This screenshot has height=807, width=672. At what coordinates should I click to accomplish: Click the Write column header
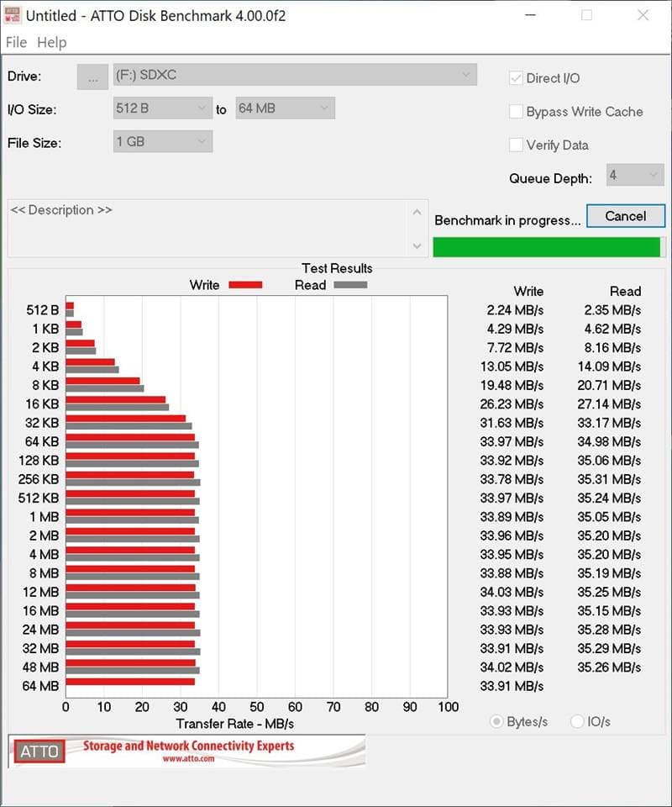528,292
